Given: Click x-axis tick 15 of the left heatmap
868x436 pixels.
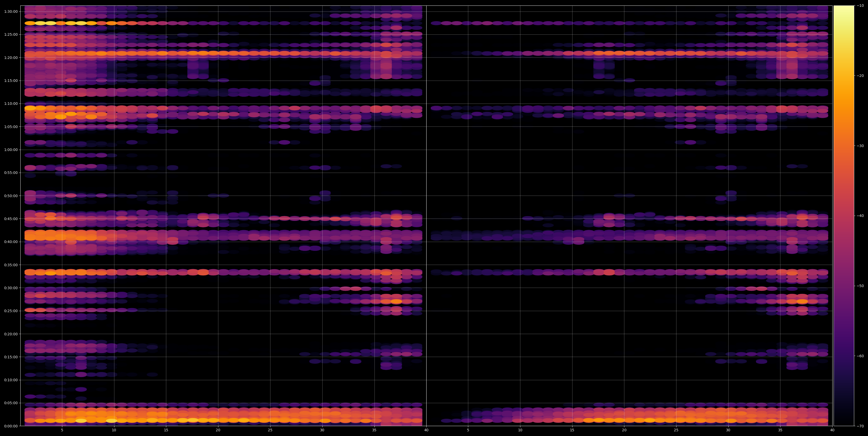Looking at the screenshot, I should point(166,430).
